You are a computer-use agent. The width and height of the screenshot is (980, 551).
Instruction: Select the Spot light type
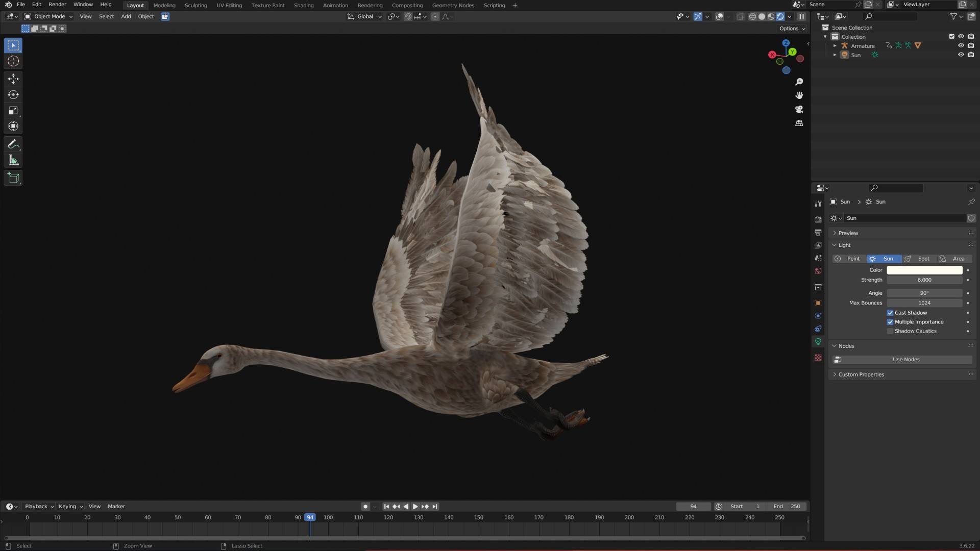click(919, 259)
